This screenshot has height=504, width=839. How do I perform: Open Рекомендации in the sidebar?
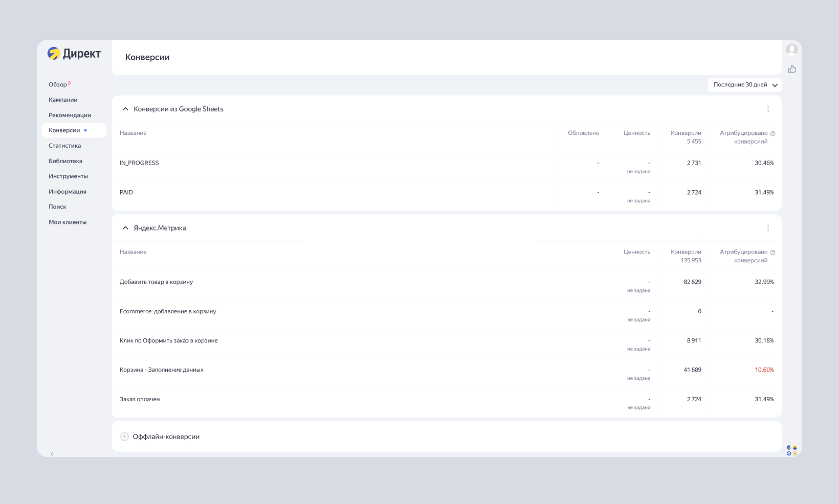coord(70,115)
